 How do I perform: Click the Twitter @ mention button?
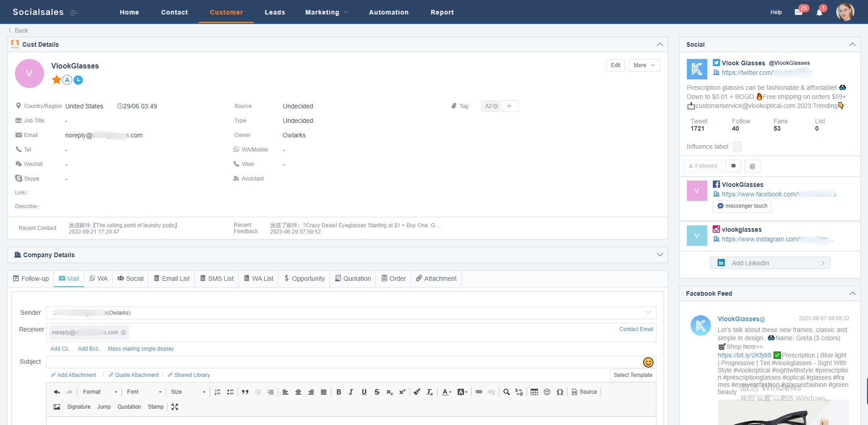pyautogui.click(x=752, y=166)
